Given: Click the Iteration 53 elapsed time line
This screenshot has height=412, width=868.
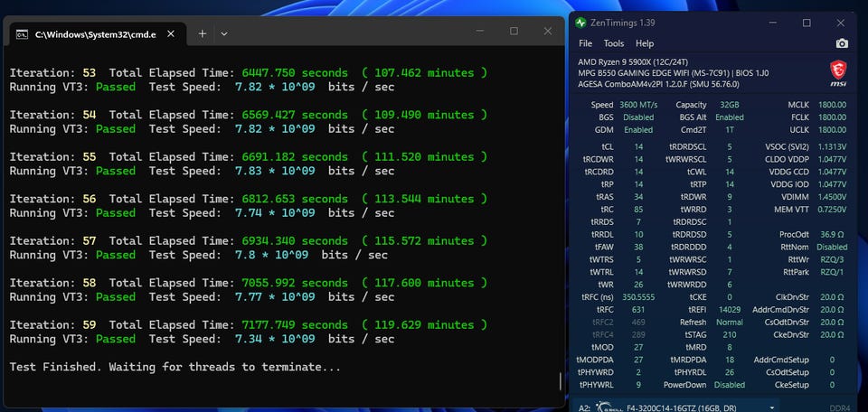Looking at the screenshot, I should click(x=249, y=73).
